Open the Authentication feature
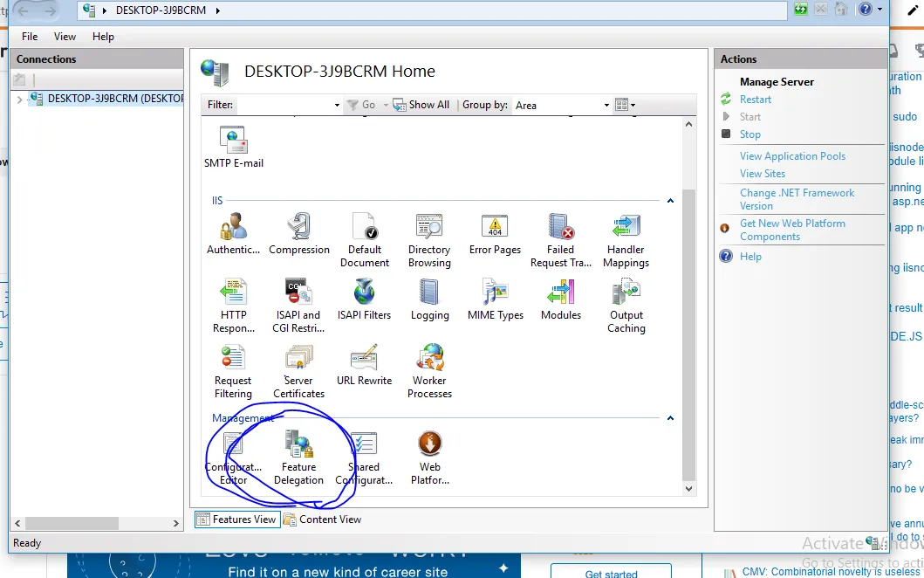The width and height of the screenshot is (924, 578). (233, 234)
